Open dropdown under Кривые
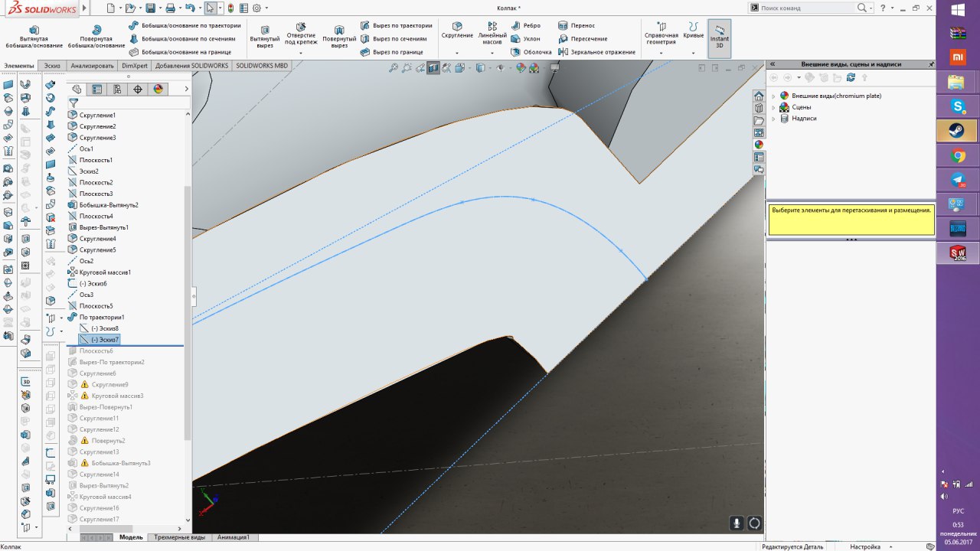The width and height of the screenshot is (980, 551). [x=694, y=53]
